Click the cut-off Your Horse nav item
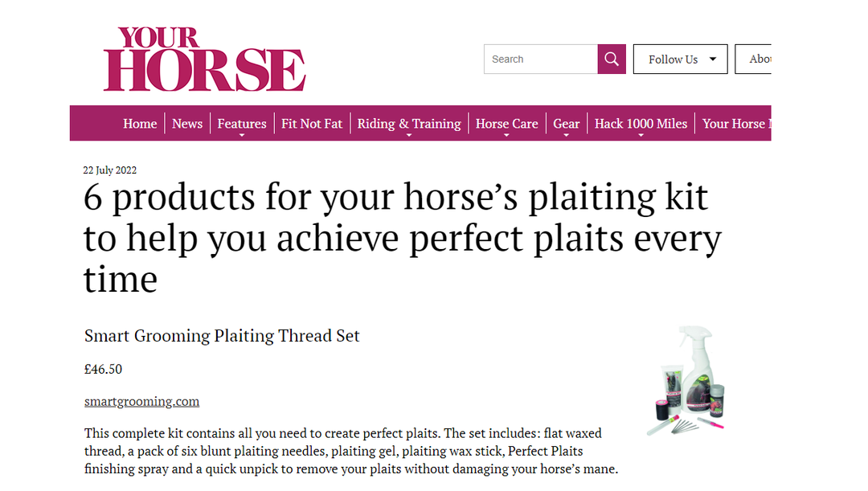Viewport: 868px width, 491px height. coord(735,124)
